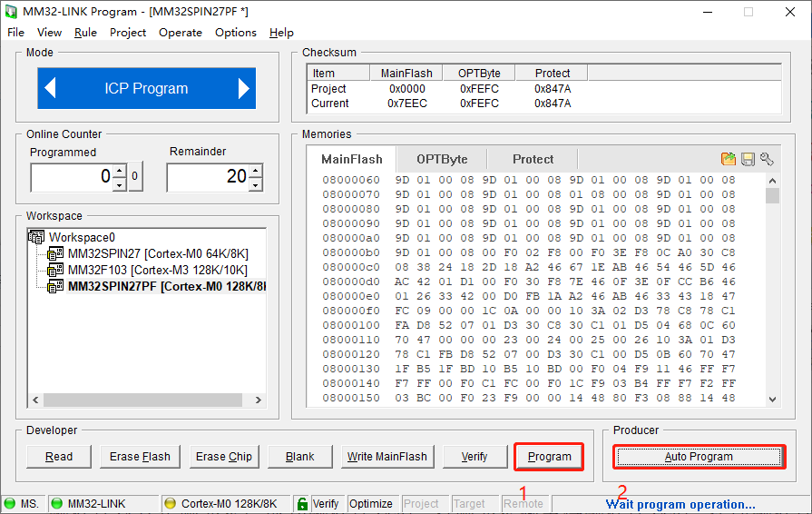Click the Programmed counter input field

[x=72, y=177]
